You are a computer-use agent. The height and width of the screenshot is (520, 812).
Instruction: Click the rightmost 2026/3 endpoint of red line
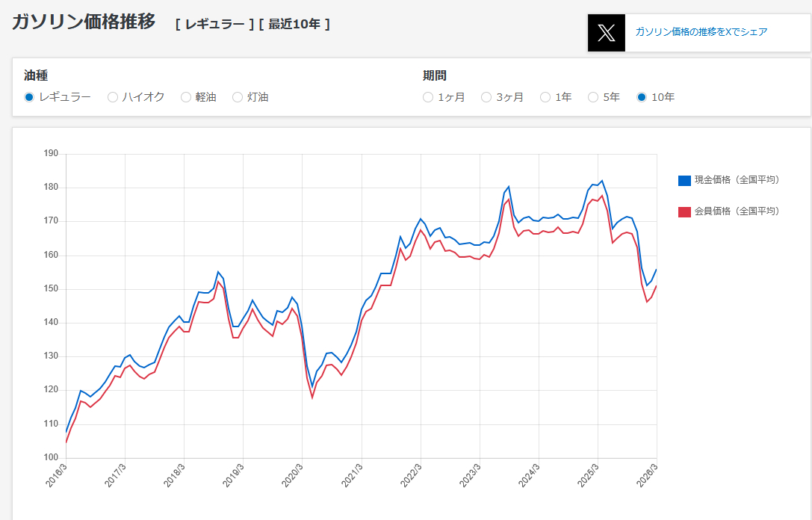point(656,286)
